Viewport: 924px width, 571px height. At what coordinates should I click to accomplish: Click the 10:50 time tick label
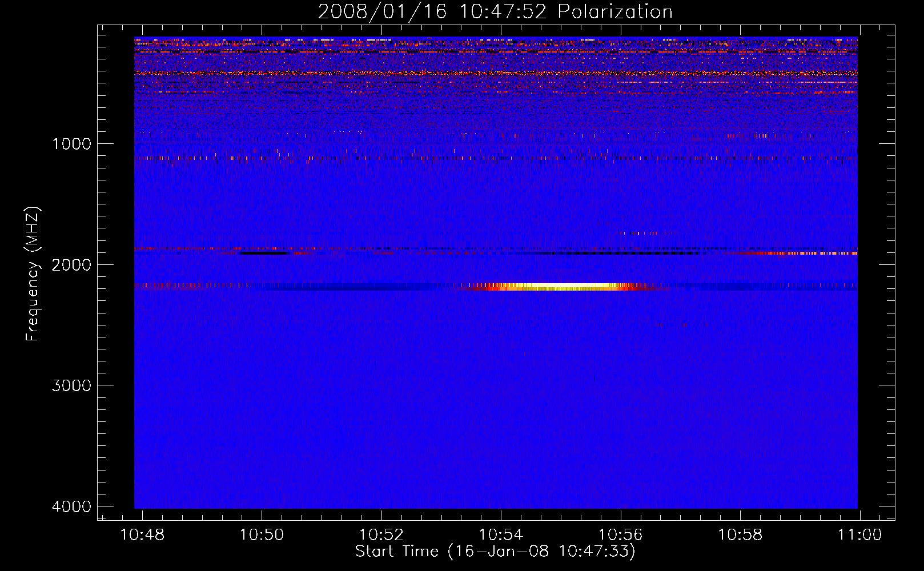point(262,534)
